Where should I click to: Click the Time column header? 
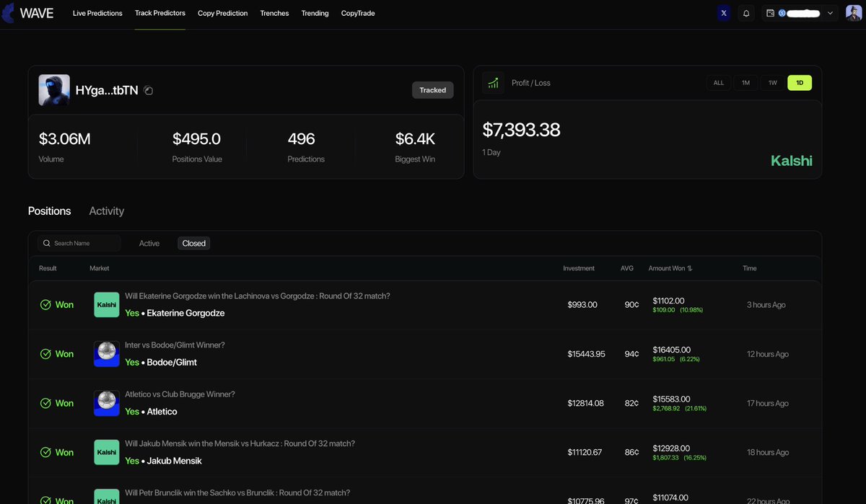(750, 268)
